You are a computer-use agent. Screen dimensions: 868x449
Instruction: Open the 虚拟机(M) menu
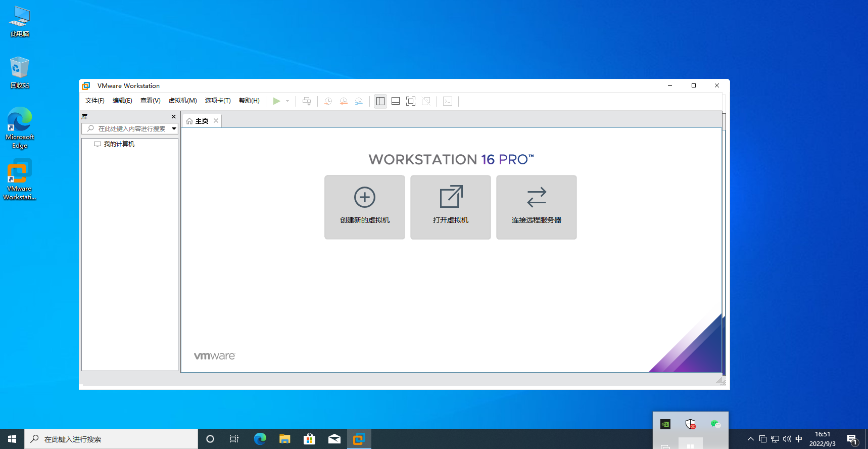point(183,101)
